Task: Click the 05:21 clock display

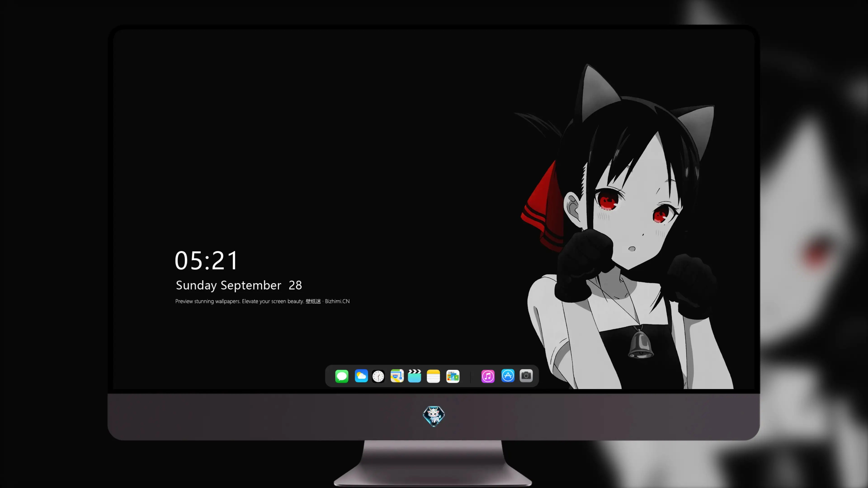Action: (206, 260)
